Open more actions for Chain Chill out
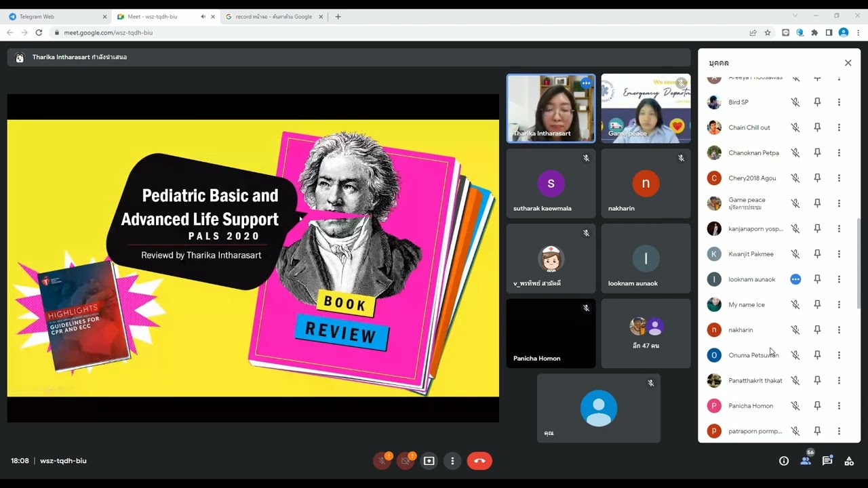868x488 pixels. click(839, 127)
